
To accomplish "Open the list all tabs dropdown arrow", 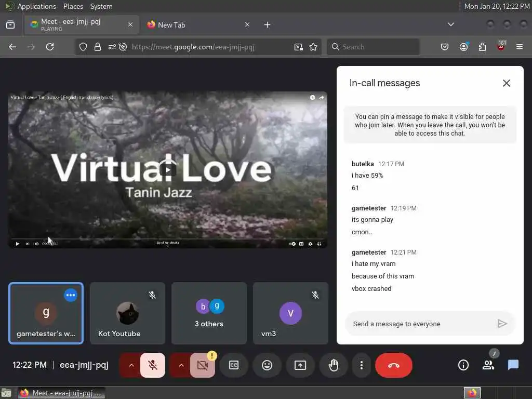I will (450, 24).
